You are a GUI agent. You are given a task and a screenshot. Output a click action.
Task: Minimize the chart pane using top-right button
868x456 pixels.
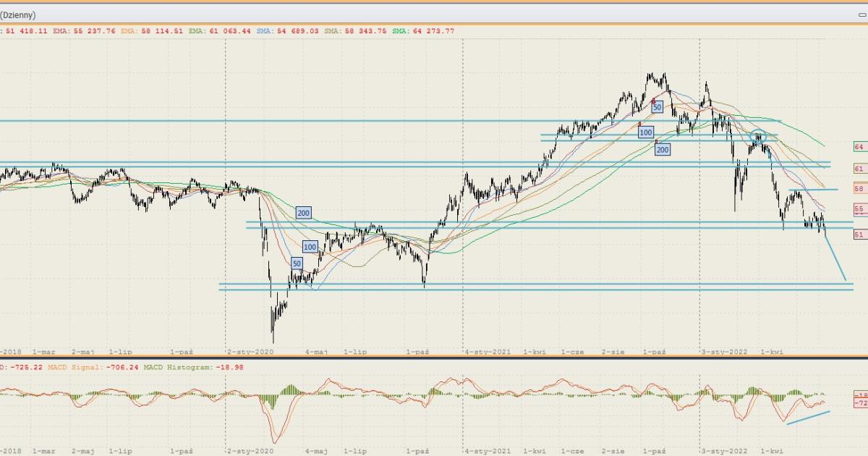tap(861, 14)
